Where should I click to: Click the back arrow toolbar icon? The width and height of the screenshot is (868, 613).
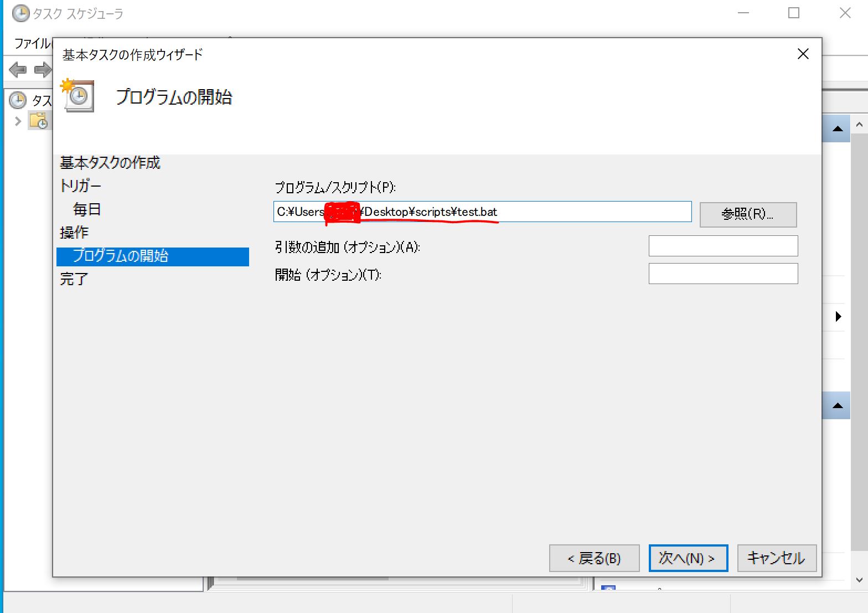click(18, 70)
